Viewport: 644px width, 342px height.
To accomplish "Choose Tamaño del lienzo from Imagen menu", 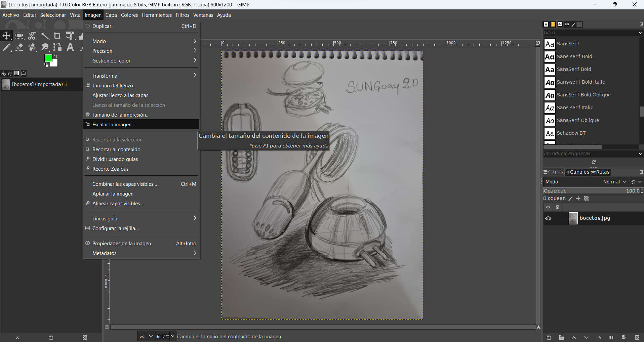I will coord(141,85).
